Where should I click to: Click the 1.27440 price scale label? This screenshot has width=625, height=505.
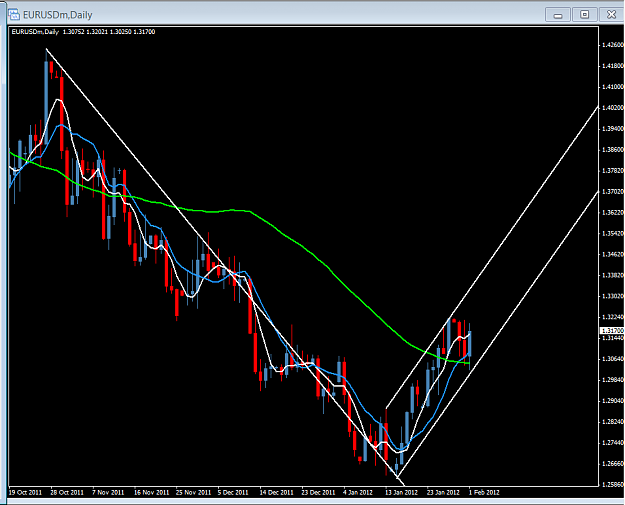tap(613, 443)
